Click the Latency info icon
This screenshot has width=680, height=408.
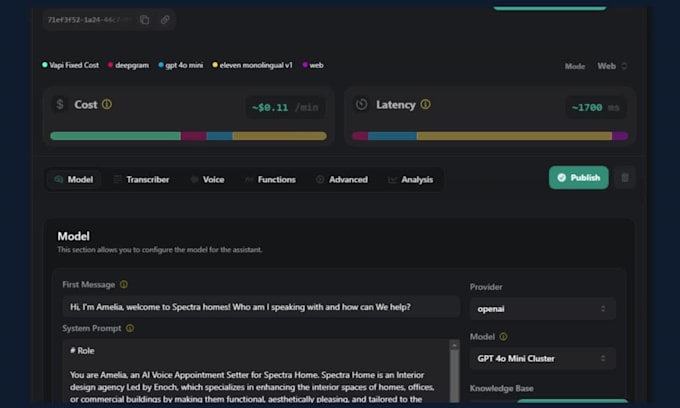point(425,104)
